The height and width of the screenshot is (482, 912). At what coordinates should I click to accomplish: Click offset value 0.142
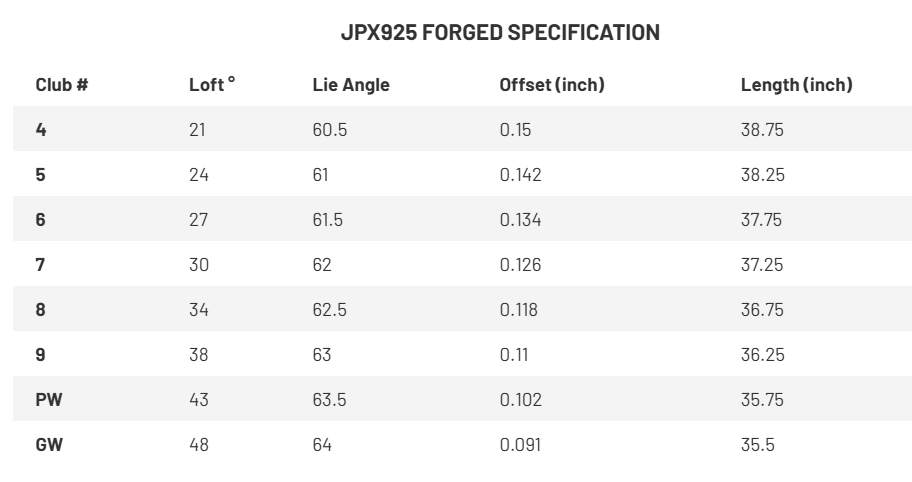tap(520, 175)
